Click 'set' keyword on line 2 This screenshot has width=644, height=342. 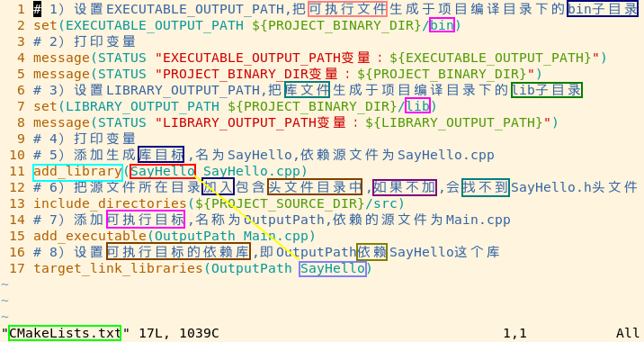tap(45, 25)
